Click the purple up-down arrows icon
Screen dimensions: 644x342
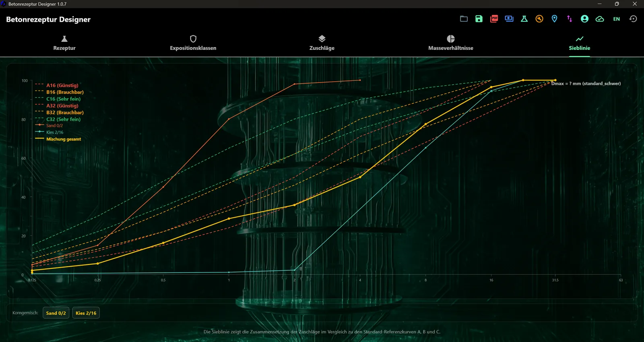pos(570,19)
